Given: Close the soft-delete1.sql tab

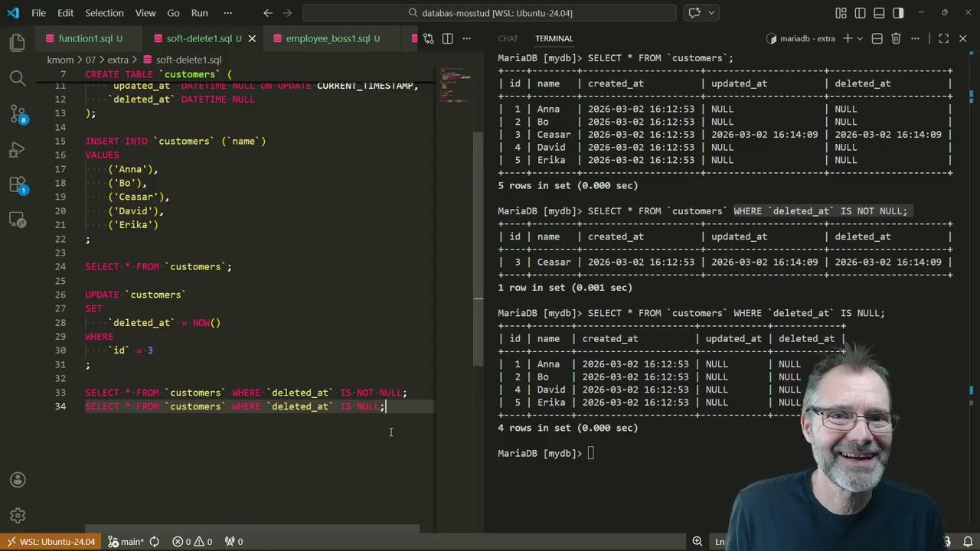Looking at the screenshot, I should 252,38.
